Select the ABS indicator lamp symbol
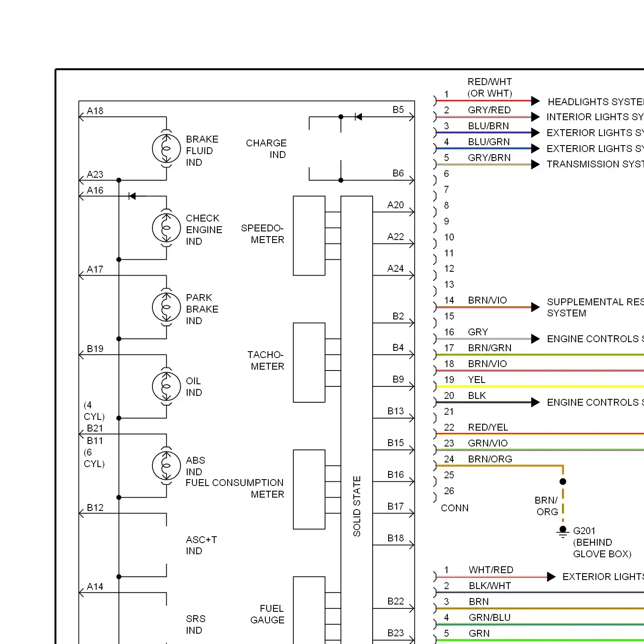 [166, 466]
